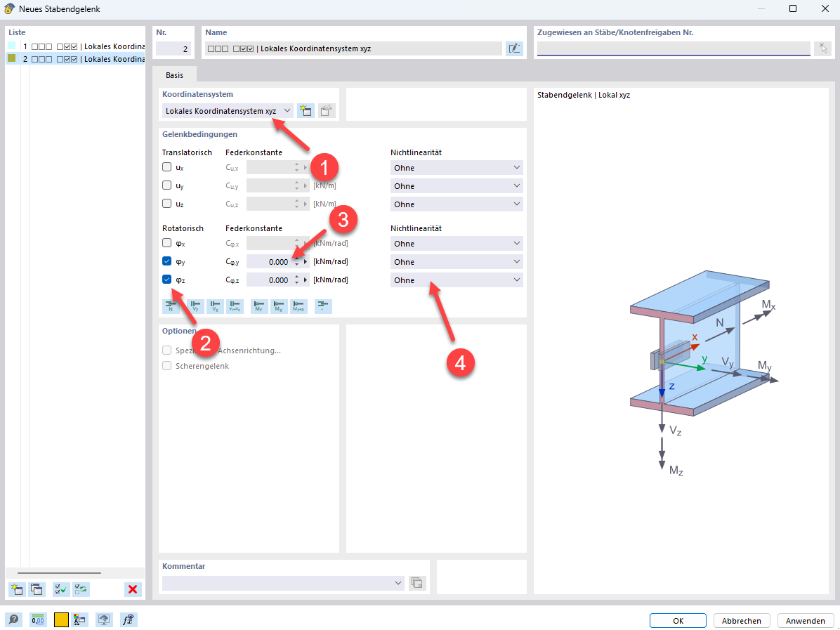The image size is (840, 630).
Task: Click the Cφz spring constant field
Action: pos(269,280)
